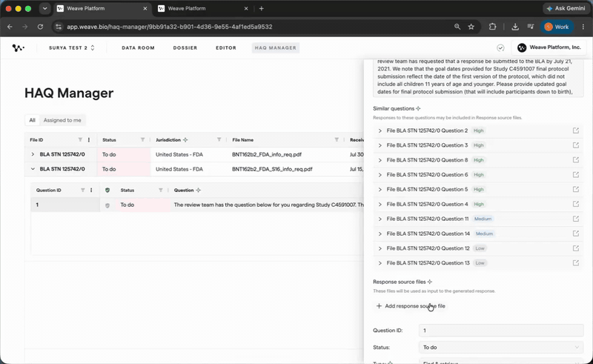This screenshot has width=593, height=364.
Task: Open the Data Room tab
Action: (x=138, y=47)
